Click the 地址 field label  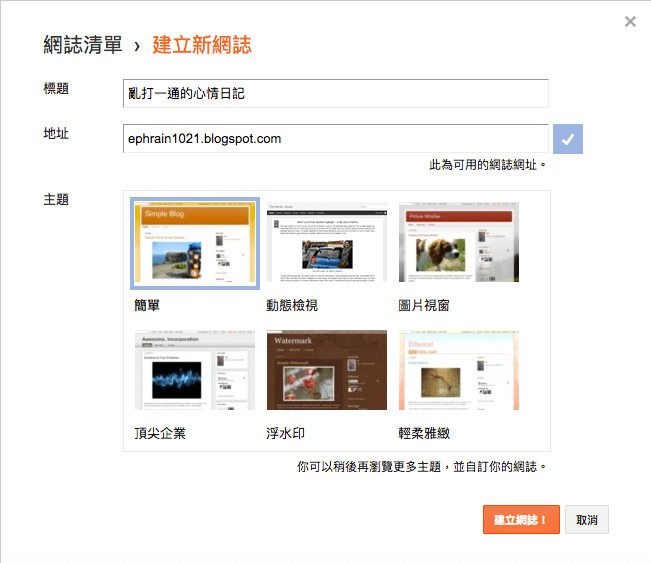click(x=56, y=134)
